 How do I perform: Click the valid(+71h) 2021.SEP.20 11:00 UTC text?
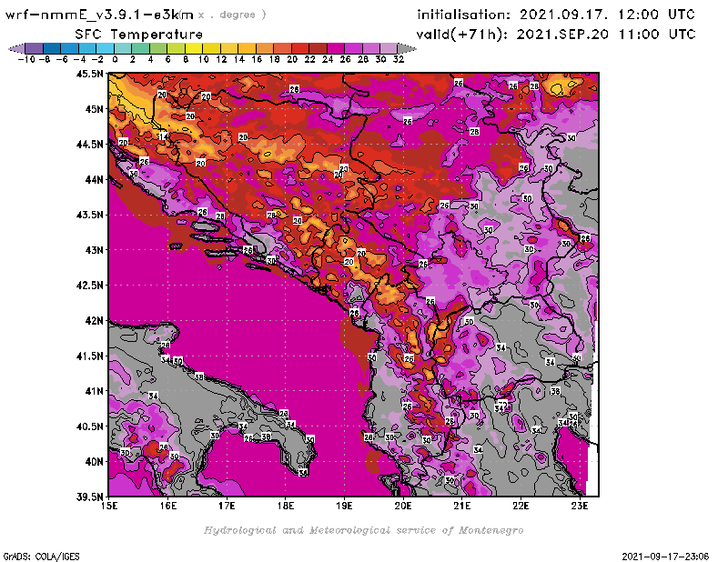[556, 35]
